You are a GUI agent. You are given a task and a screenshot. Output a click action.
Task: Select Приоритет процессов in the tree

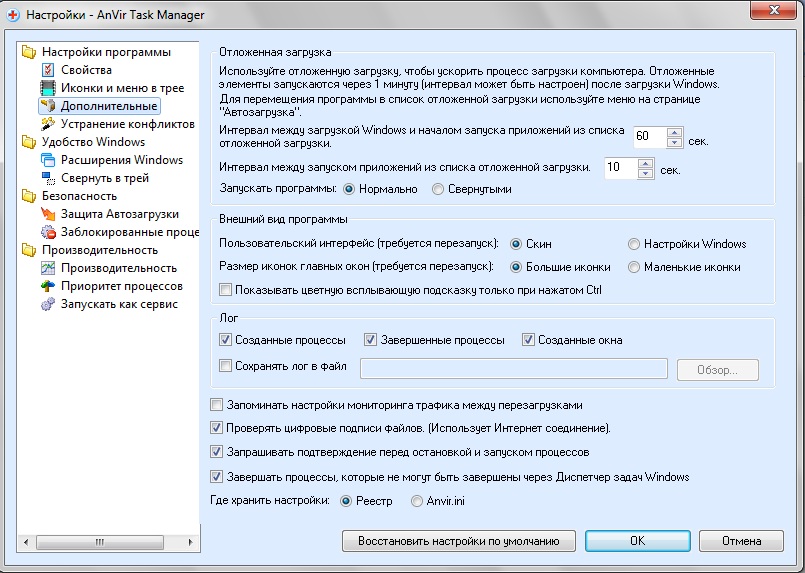[x=122, y=286]
